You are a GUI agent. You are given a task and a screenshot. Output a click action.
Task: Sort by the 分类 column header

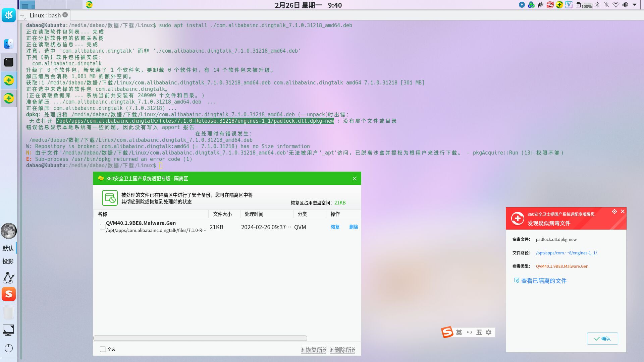click(x=310, y=214)
